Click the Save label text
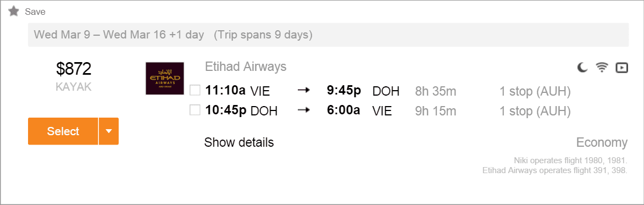The width and height of the screenshot is (644, 205). pos(35,12)
